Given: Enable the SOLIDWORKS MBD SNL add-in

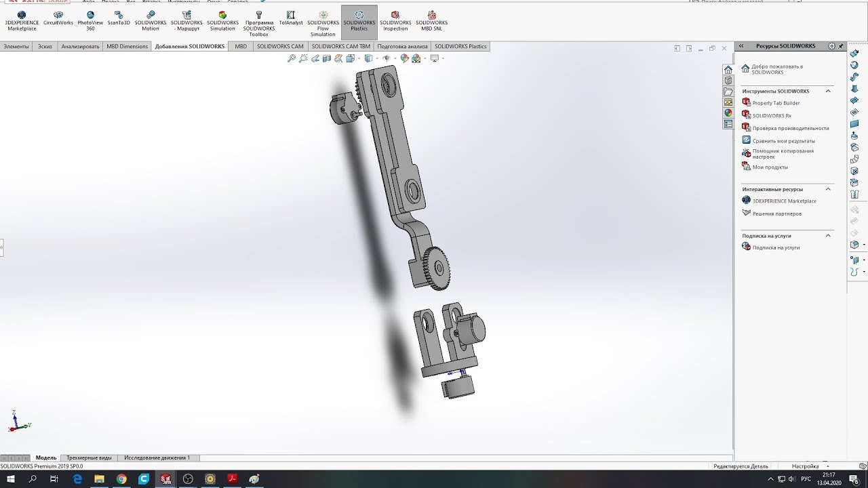Looking at the screenshot, I should pyautogui.click(x=432, y=21).
